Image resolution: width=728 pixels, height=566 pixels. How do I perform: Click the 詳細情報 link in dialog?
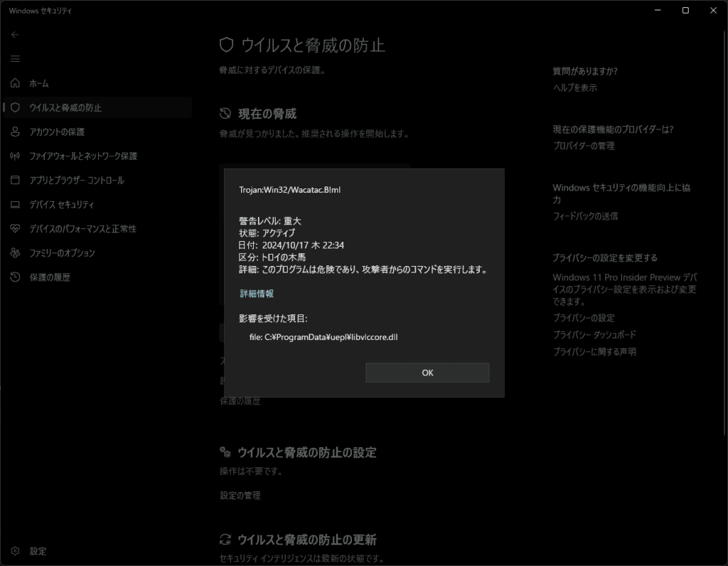coord(257,294)
